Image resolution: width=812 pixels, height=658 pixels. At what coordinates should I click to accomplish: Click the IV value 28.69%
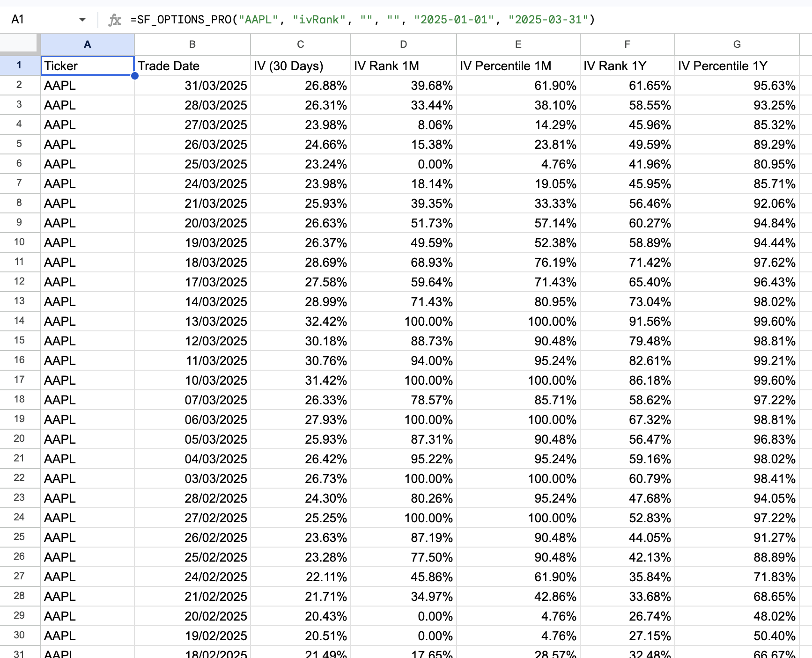[x=301, y=262]
